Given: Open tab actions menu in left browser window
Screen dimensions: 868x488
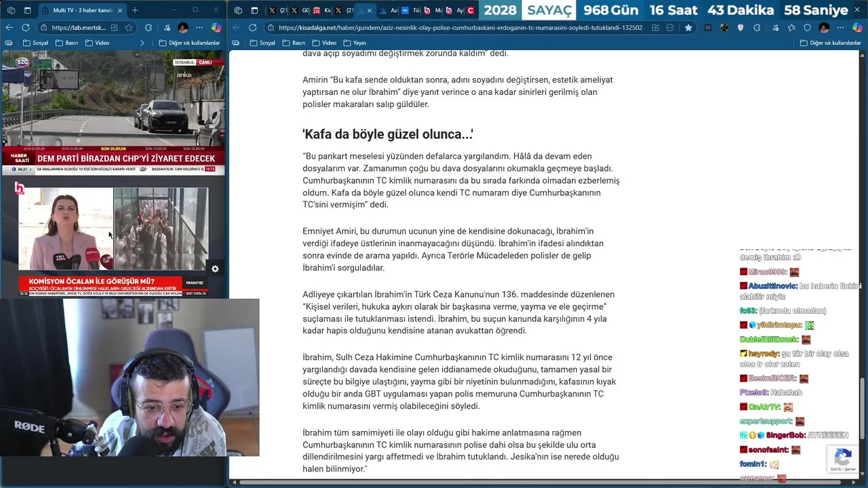Looking at the screenshot, I should pyautogui.click(x=28, y=10).
